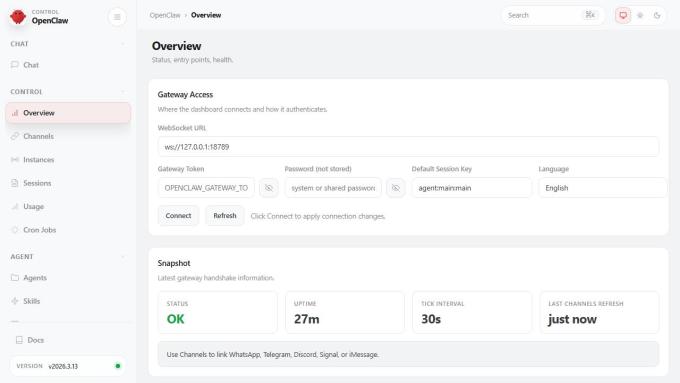Viewport: 680px width, 383px height.
Task: Toggle password field visibility eye icon
Action: pyautogui.click(x=396, y=188)
